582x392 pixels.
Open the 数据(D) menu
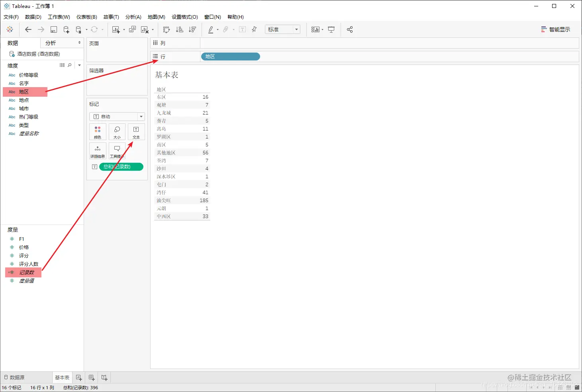click(x=33, y=17)
